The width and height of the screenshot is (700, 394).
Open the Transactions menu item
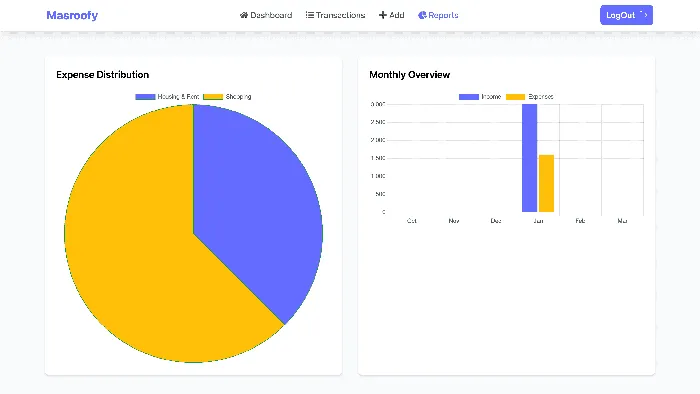pyautogui.click(x=335, y=15)
